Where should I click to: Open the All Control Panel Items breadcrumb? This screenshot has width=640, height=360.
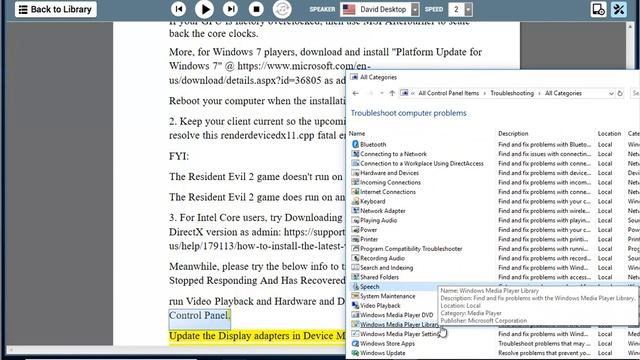click(x=449, y=93)
